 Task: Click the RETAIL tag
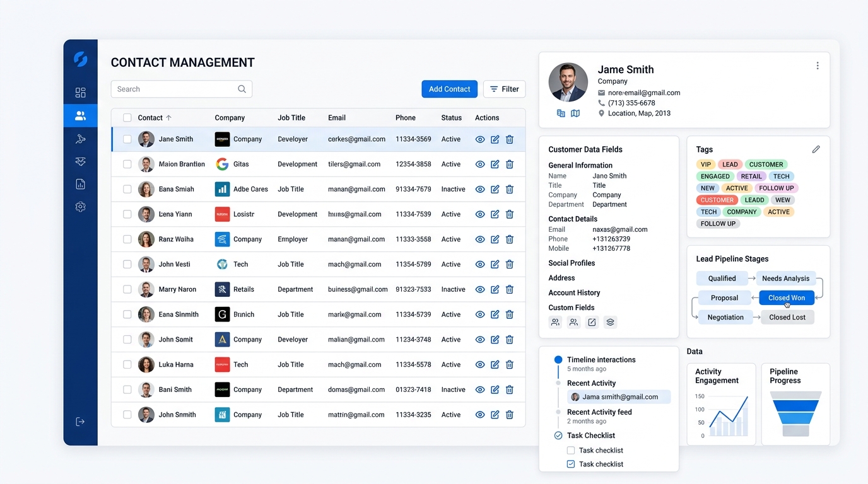pos(751,176)
